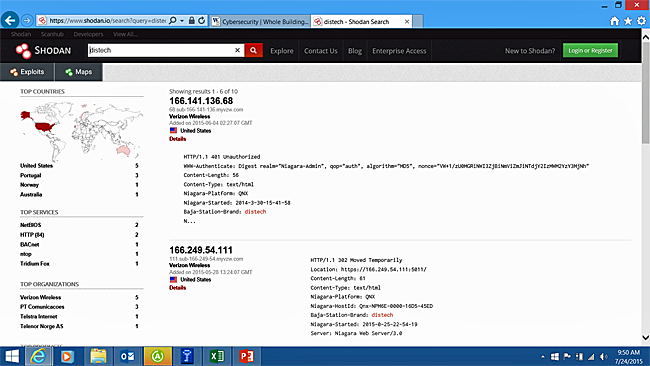Filter by Australia country
The height and width of the screenshot is (366, 650).
click(x=31, y=194)
